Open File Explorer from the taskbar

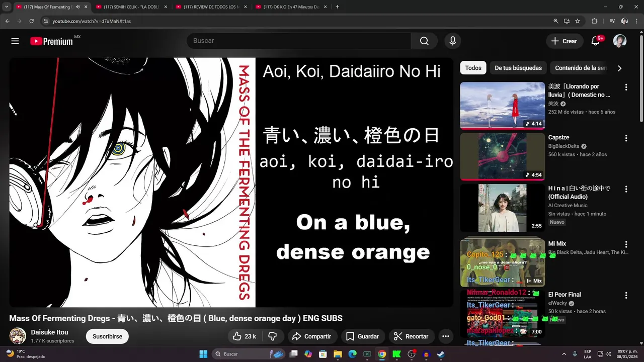tap(338, 354)
